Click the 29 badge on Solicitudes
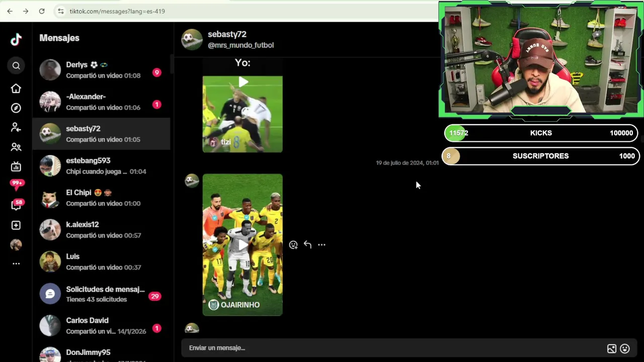The height and width of the screenshot is (362, 644). click(154, 296)
